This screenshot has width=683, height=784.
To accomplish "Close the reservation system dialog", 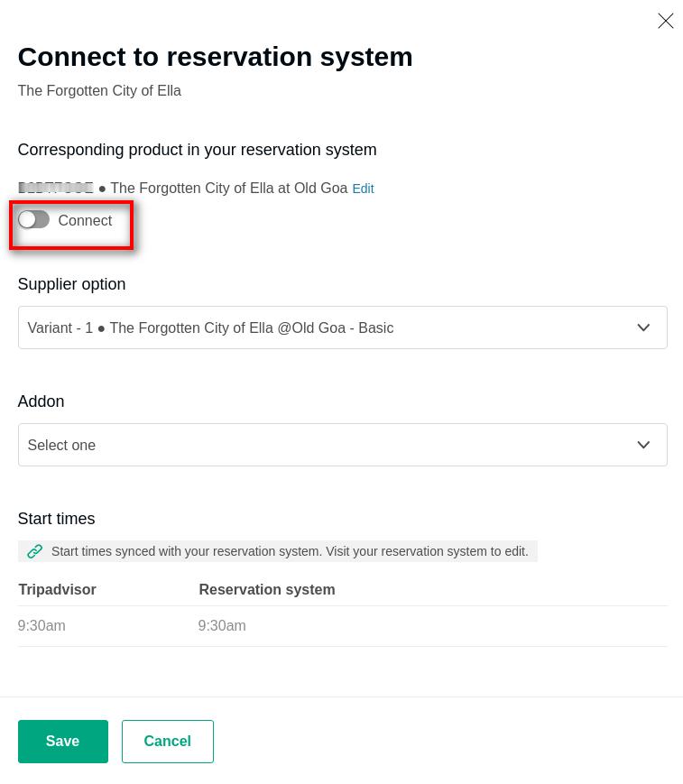I will click(666, 21).
